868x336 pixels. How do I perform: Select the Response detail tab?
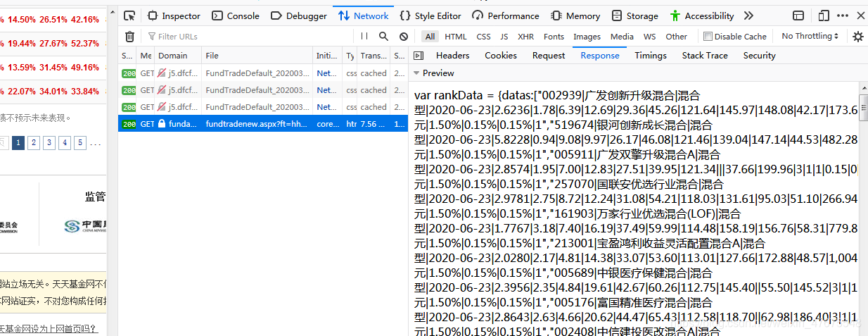coord(600,56)
